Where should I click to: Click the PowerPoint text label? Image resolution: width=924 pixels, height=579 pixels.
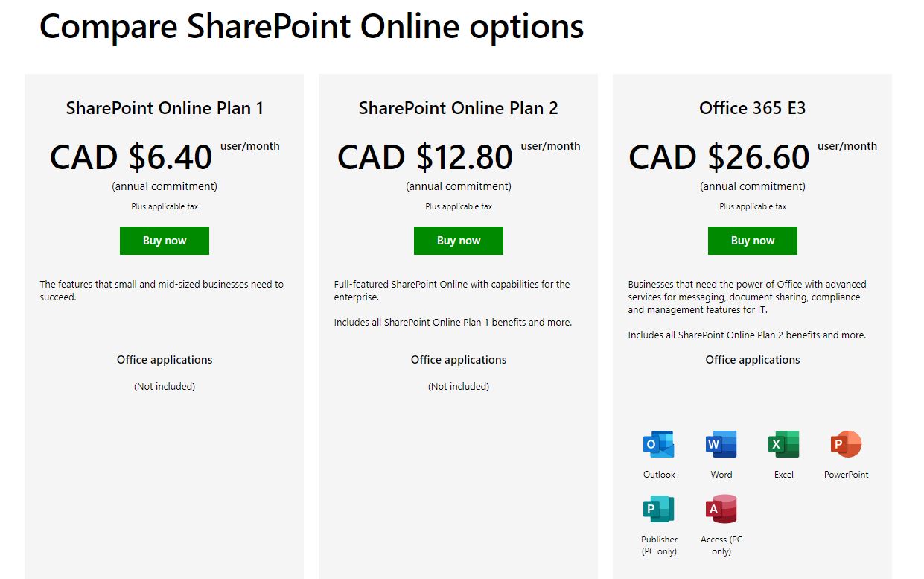coord(847,475)
